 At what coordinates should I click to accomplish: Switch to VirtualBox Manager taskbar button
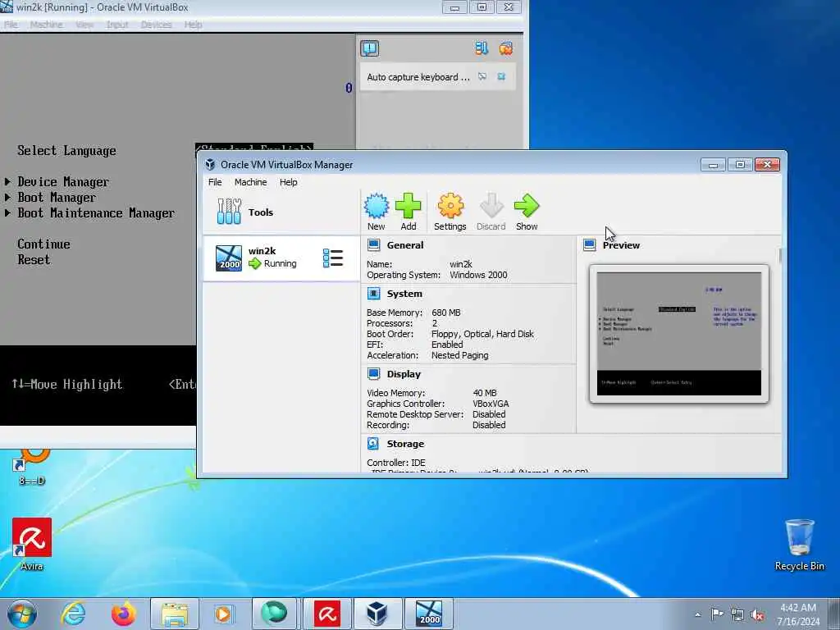[377, 614]
